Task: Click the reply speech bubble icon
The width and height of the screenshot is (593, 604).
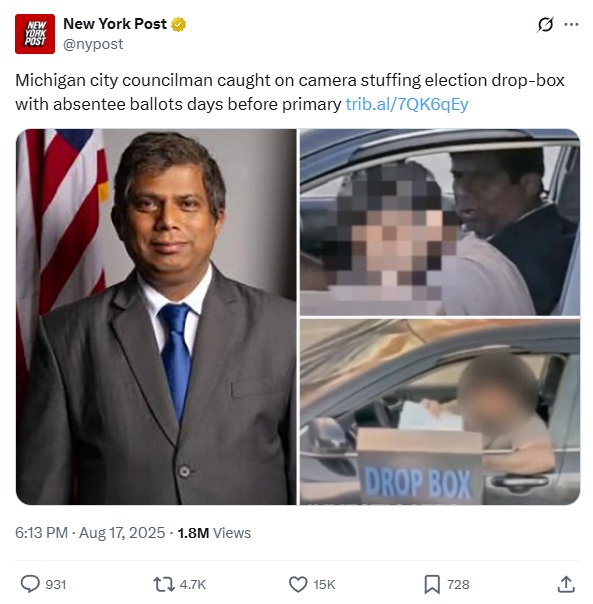Action: [30, 584]
